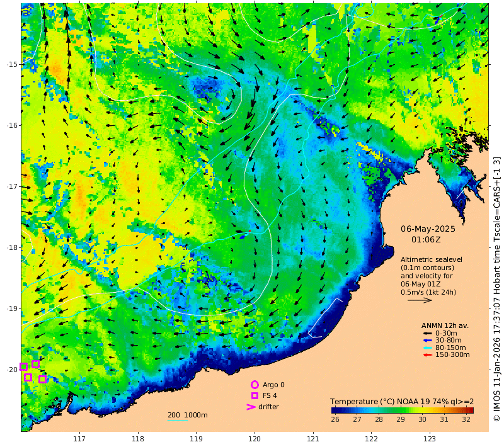Click the latitude axis label -18
Image resolution: width=504 pixels, height=447 pixels.
pos(13,247)
